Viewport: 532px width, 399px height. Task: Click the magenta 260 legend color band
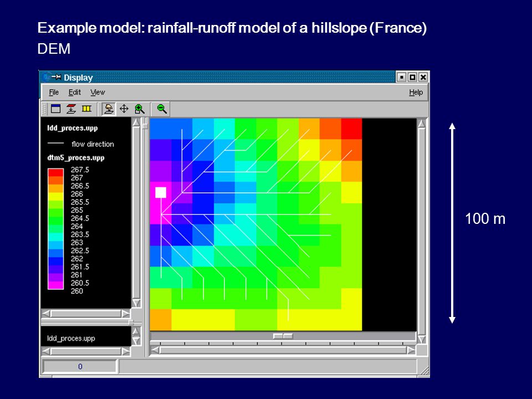point(55,285)
